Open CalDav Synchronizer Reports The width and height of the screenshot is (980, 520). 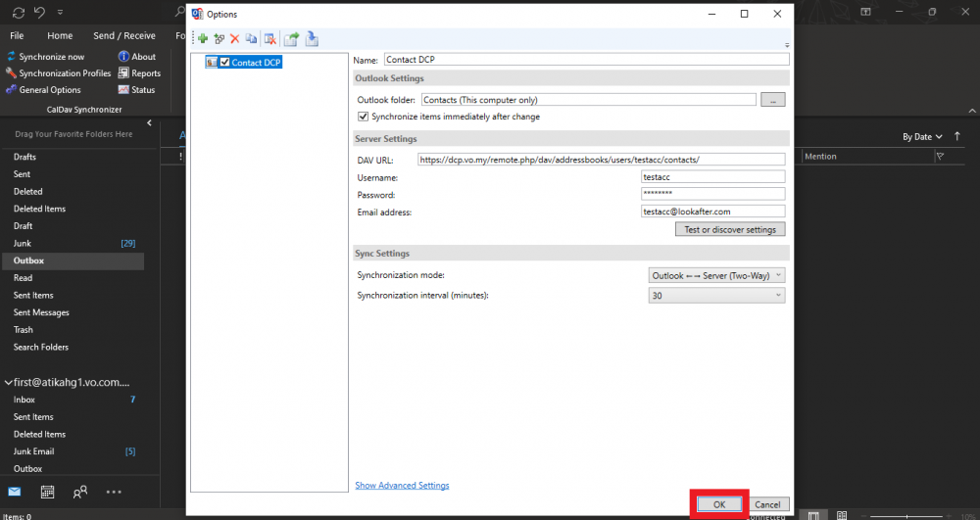139,73
